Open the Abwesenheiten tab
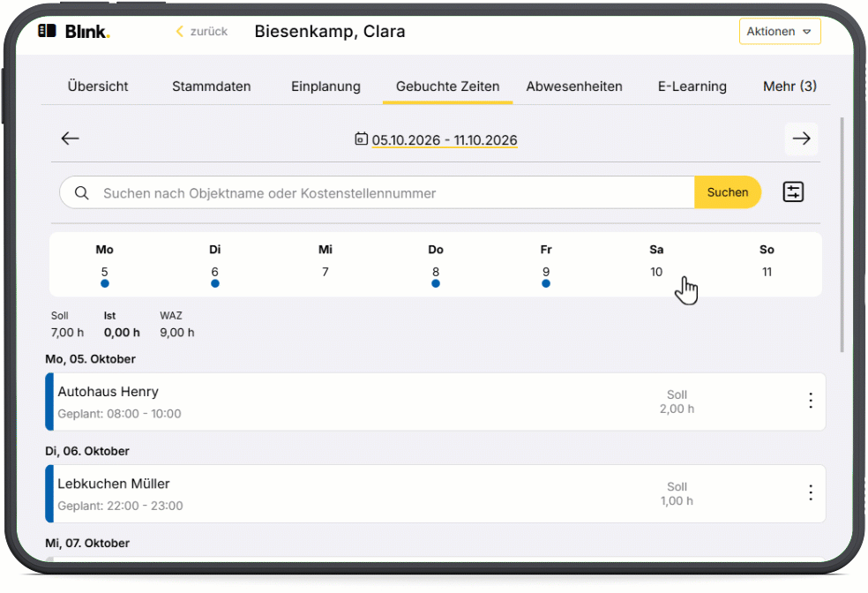The width and height of the screenshot is (868, 593). [574, 86]
